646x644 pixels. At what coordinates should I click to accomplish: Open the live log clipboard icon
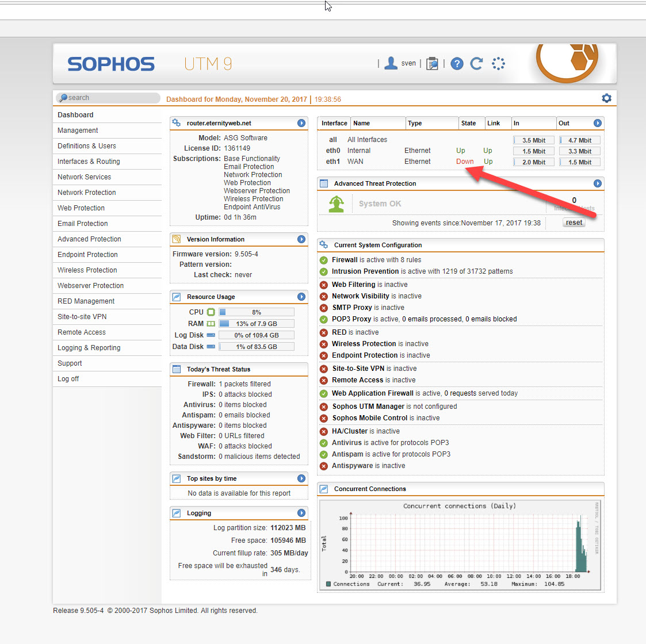pos(432,63)
